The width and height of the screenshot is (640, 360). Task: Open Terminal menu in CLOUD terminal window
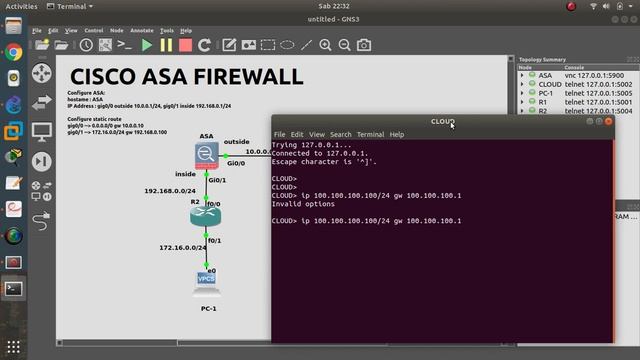[x=370, y=134]
